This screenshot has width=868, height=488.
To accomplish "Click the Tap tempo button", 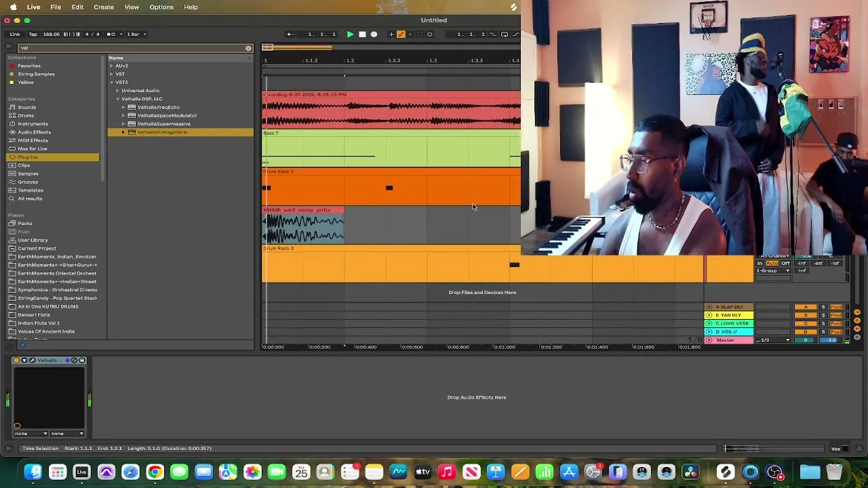I will (x=33, y=34).
